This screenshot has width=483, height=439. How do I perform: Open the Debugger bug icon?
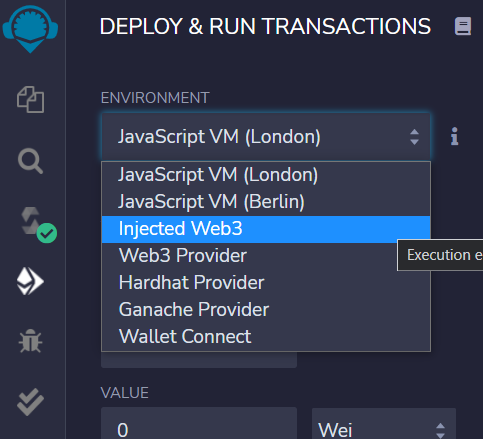point(30,341)
